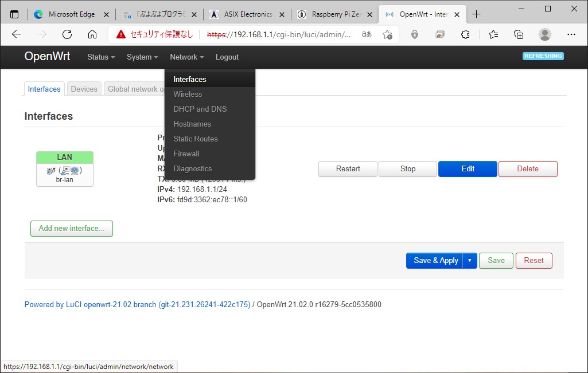This screenshot has height=373, width=588.
Task: Open the home page icon
Action: coord(92,34)
